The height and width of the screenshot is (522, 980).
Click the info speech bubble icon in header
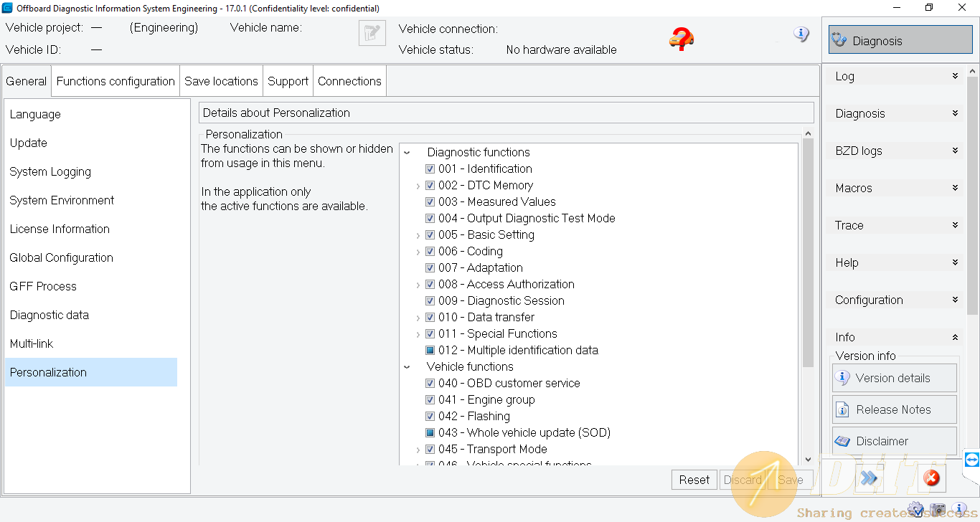point(801,34)
